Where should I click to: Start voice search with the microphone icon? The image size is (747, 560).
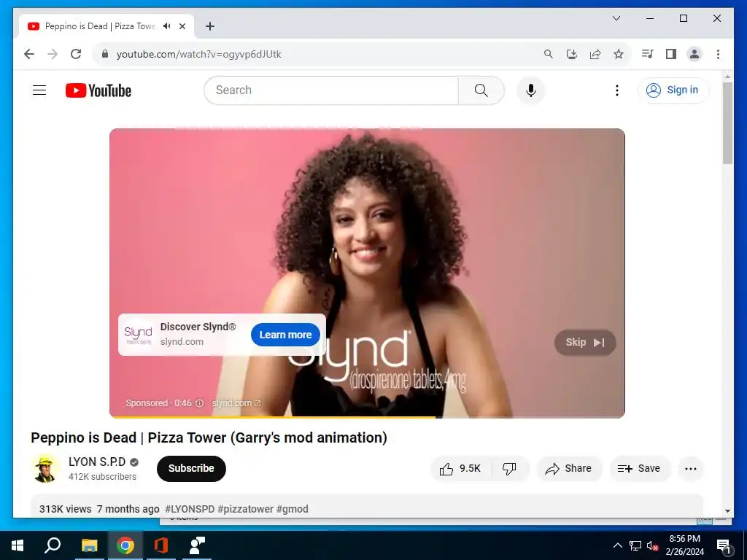coord(531,90)
